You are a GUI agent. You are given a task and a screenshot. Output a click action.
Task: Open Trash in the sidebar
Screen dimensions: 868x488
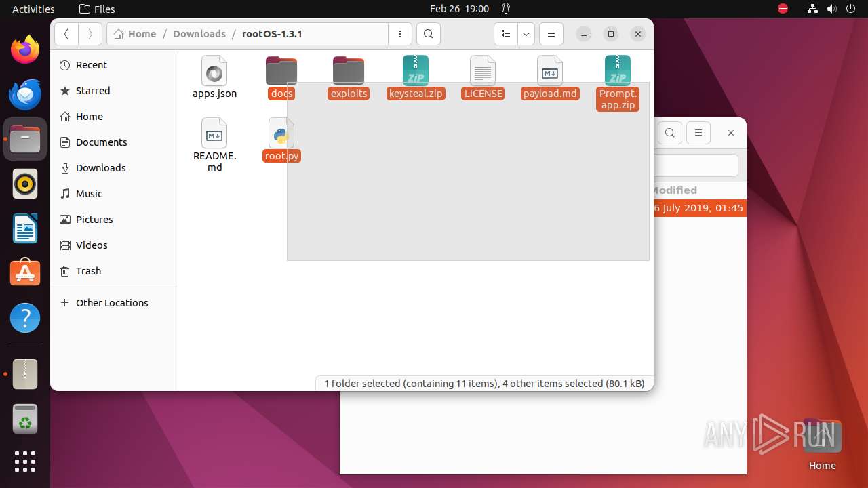click(114, 271)
